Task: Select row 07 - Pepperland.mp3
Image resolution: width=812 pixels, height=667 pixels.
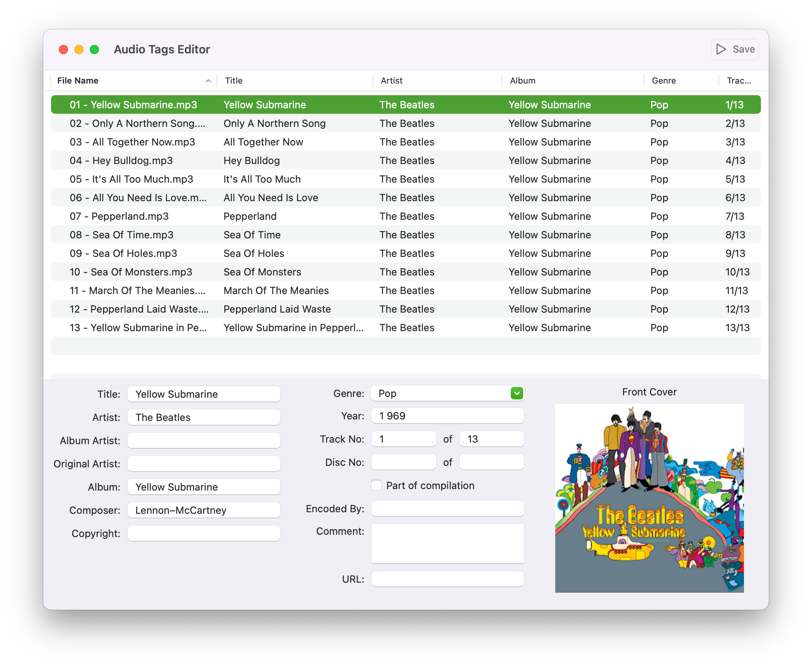Action: (x=406, y=216)
